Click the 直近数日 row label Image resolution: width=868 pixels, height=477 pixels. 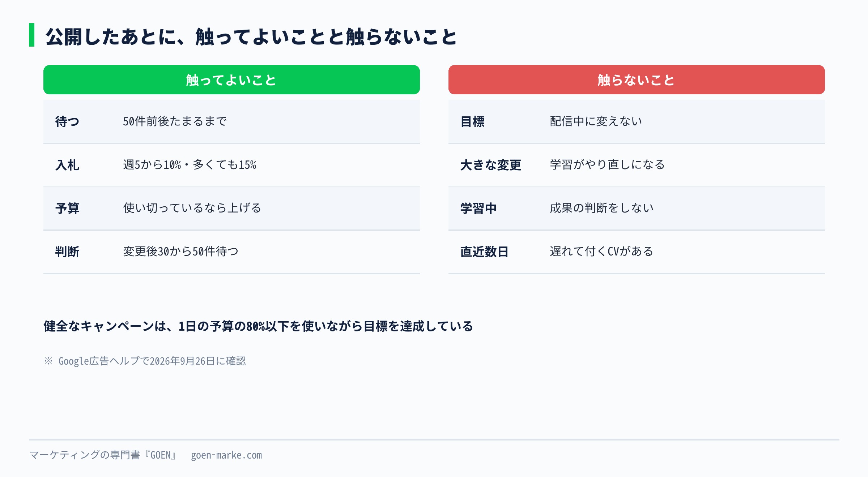[485, 252]
